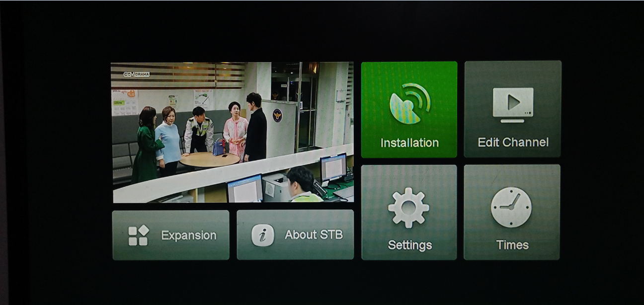Select the Settings tile
This screenshot has height=305, width=644.
pyautogui.click(x=408, y=213)
